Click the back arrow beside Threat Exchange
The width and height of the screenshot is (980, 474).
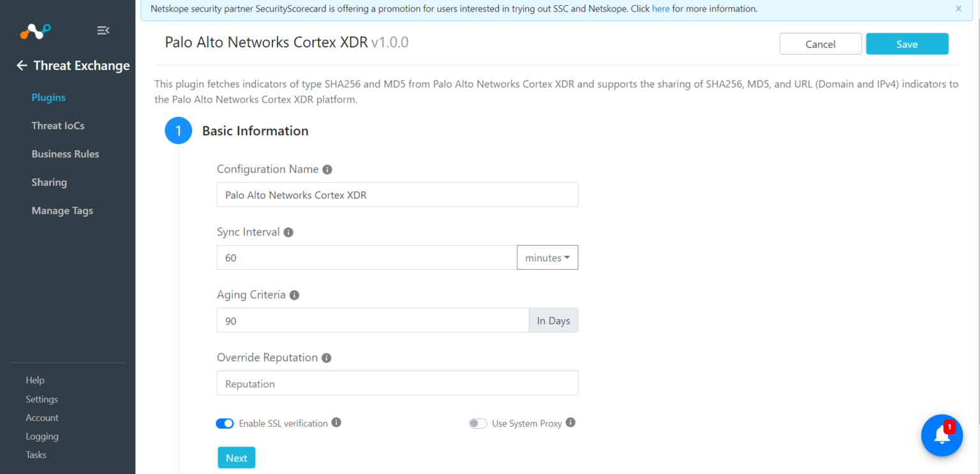(21, 65)
